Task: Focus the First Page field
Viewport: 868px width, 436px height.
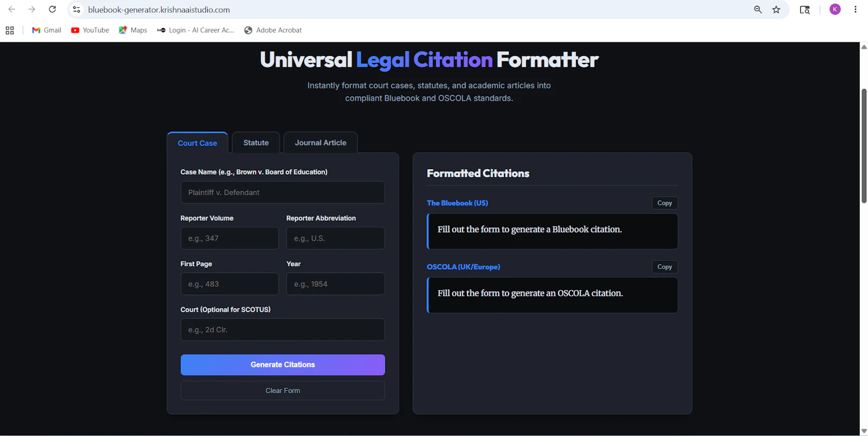Action: pyautogui.click(x=229, y=284)
